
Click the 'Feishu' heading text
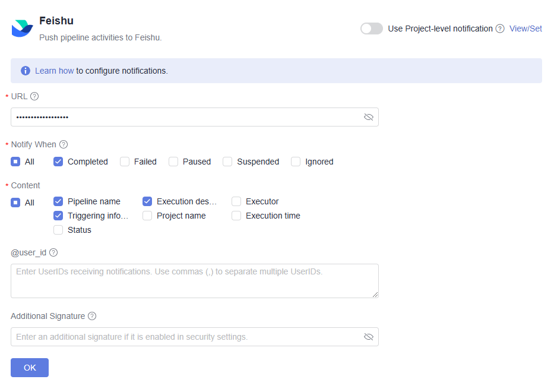(56, 21)
